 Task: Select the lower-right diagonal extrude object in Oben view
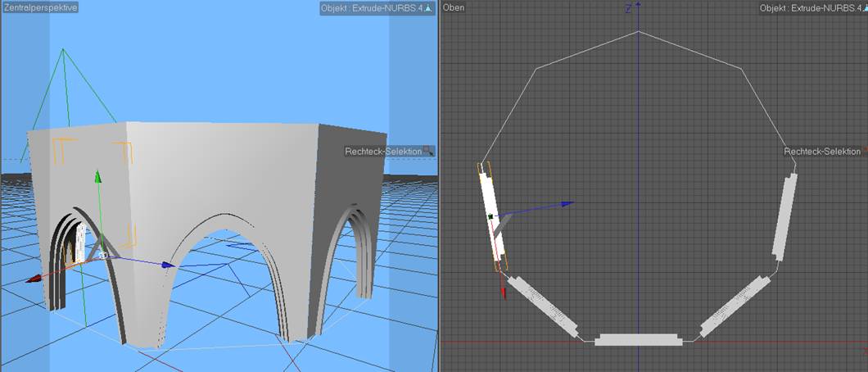pos(735,306)
